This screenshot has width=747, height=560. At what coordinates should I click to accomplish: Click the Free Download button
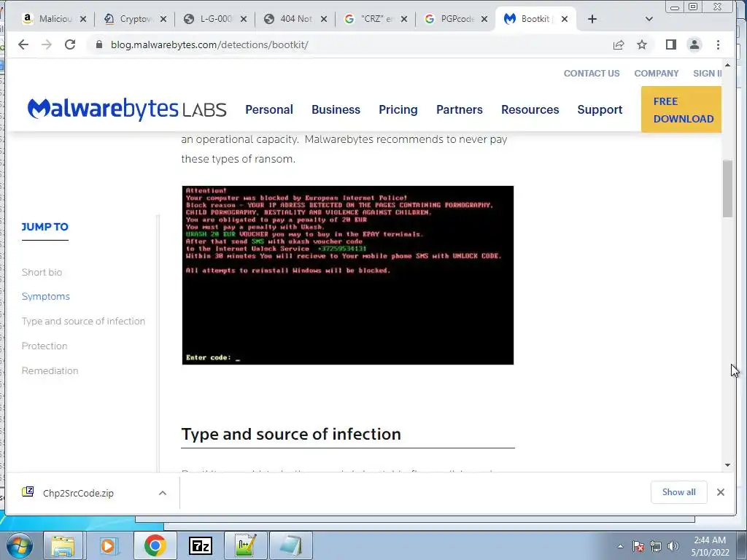click(x=681, y=109)
